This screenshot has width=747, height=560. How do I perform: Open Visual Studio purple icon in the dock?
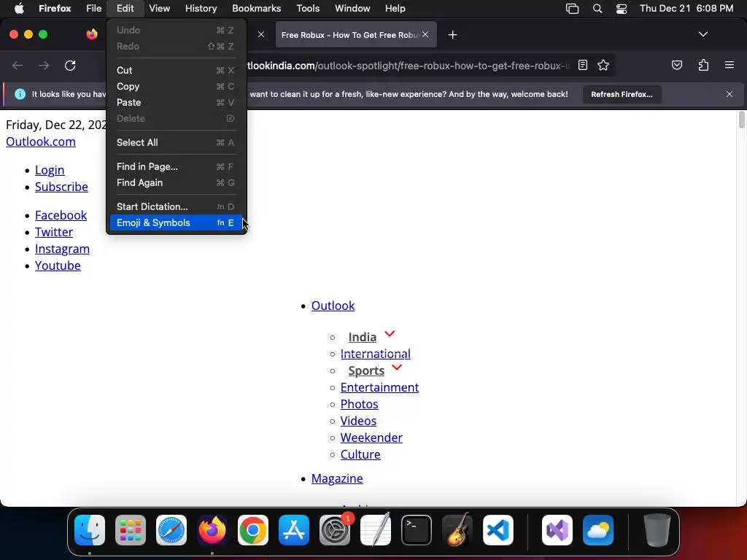coord(557,530)
